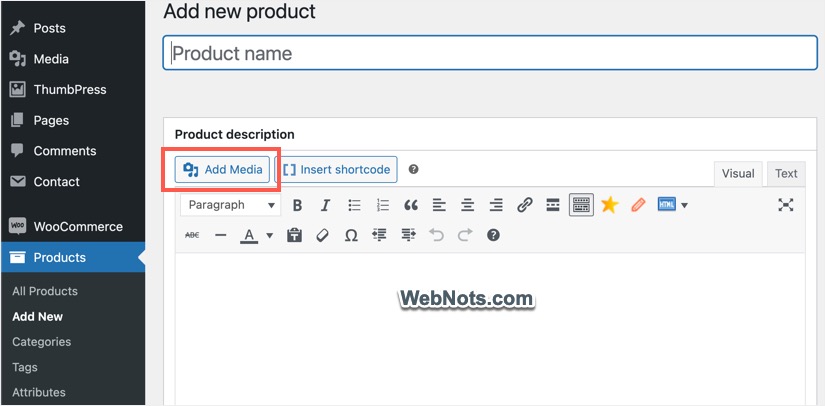
Task: Enter distraction-free fullscreen mode
Action: point(786,205)
